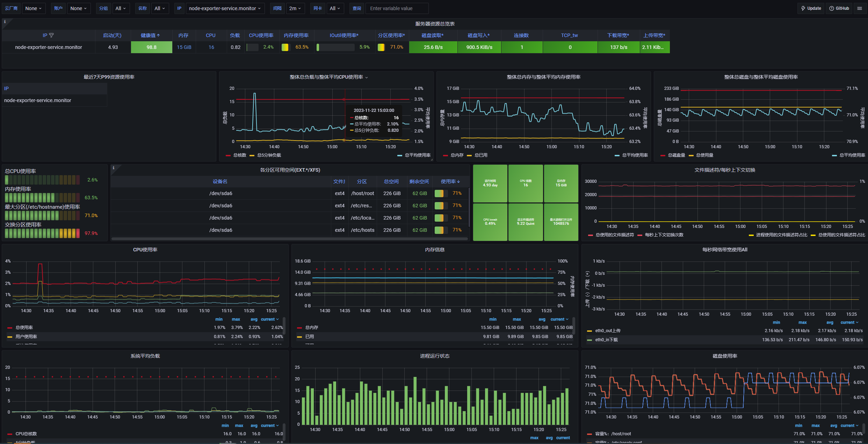Click the lightning Update button
868x444 pixels.
point(811,8)
